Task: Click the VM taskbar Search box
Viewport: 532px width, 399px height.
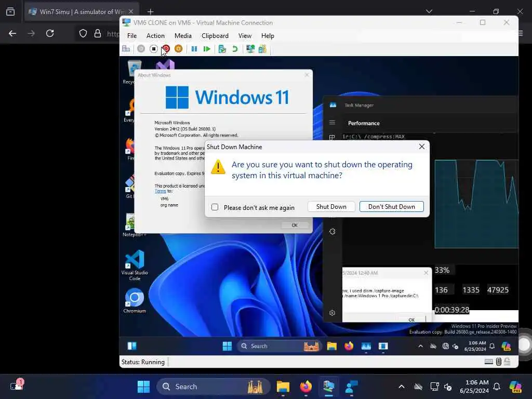Action: [x=279, y=345]
